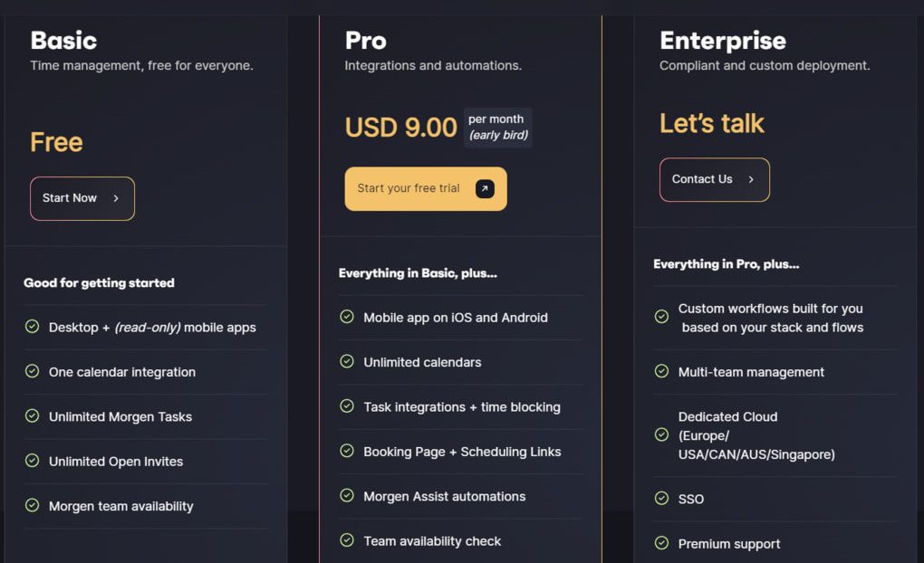The image size is (924, 563).
Task: Click the checkmark next to Mobile app on iOS
Action: tap(347, 318)
